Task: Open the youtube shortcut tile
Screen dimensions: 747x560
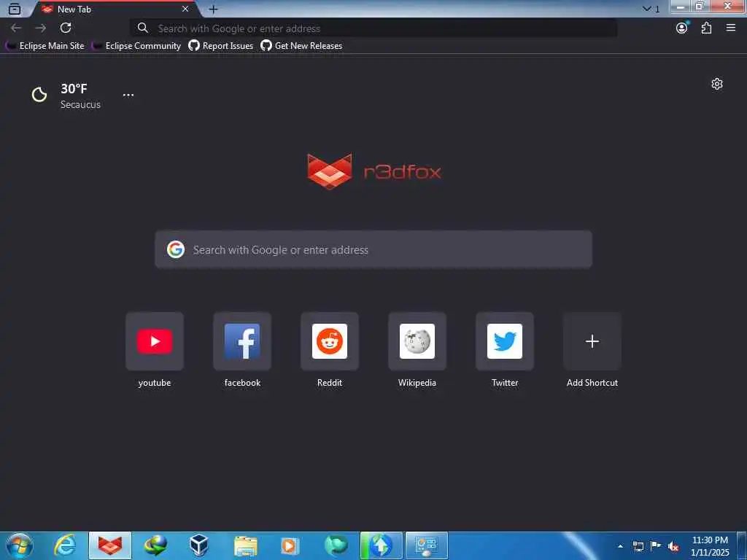Action: tap(155, 341)
